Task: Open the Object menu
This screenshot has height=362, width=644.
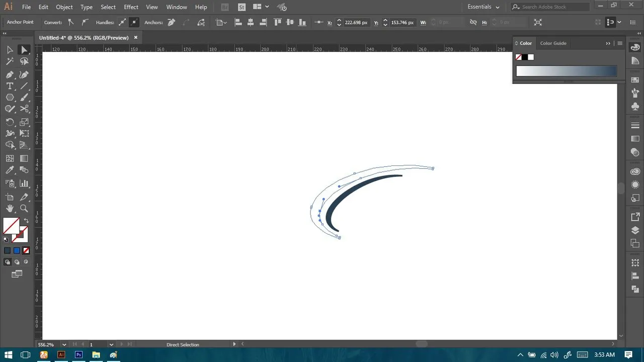Action: [x=64, y=7]
